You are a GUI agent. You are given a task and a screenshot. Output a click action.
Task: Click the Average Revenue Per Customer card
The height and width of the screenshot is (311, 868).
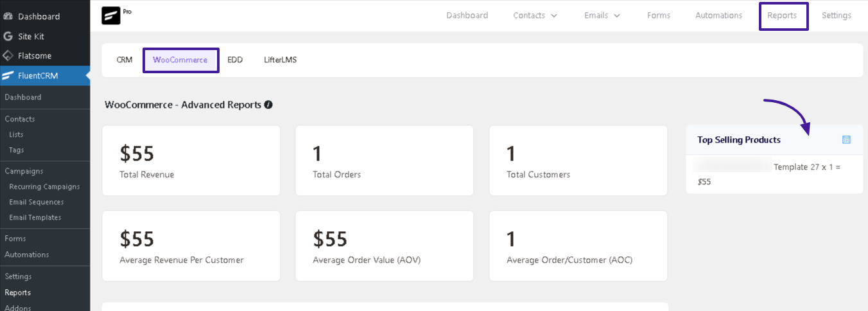coord(191,246)
